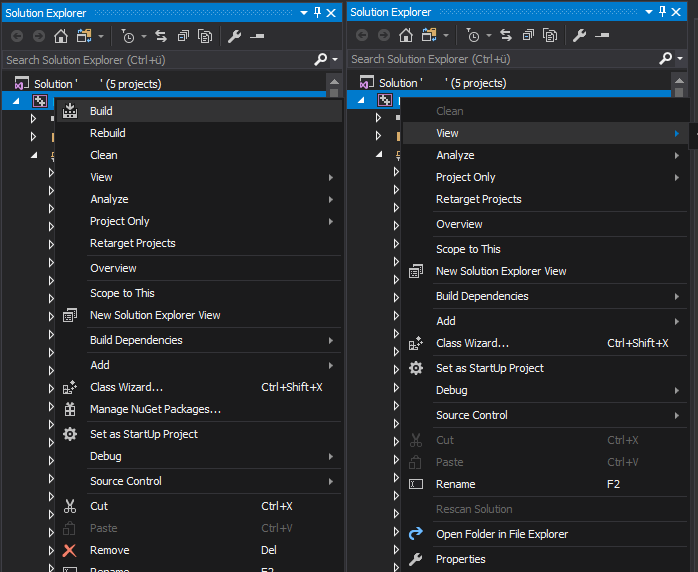Image resolution: width=698 pixels, height=572 pixels.
Task: Click Sync with Active Document in right panel toolbar
Action: click(506, 36)
